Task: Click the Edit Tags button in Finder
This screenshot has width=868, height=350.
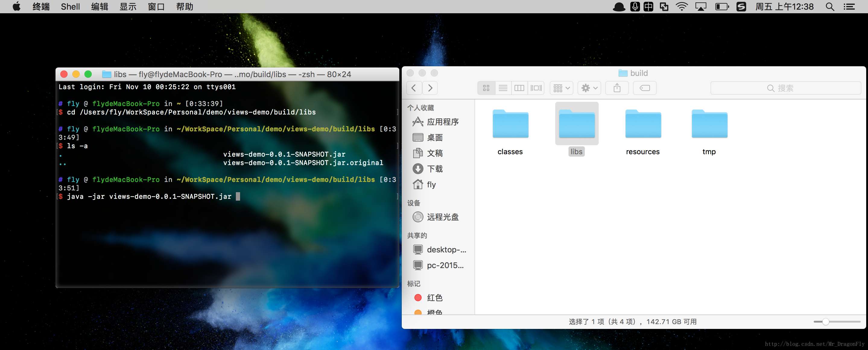Action: (645, 88)
